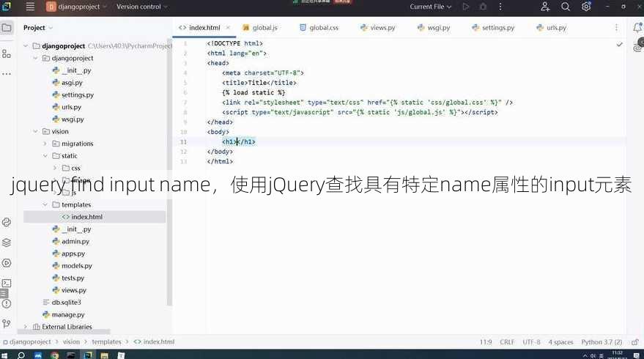
Task: Run the current file
Action: pyautogui.click(x=466, y=7)
